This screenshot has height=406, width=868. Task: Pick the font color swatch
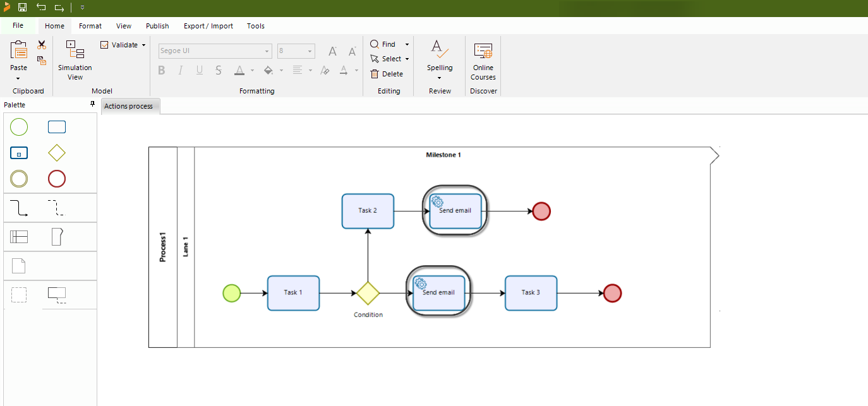[239, 70]
